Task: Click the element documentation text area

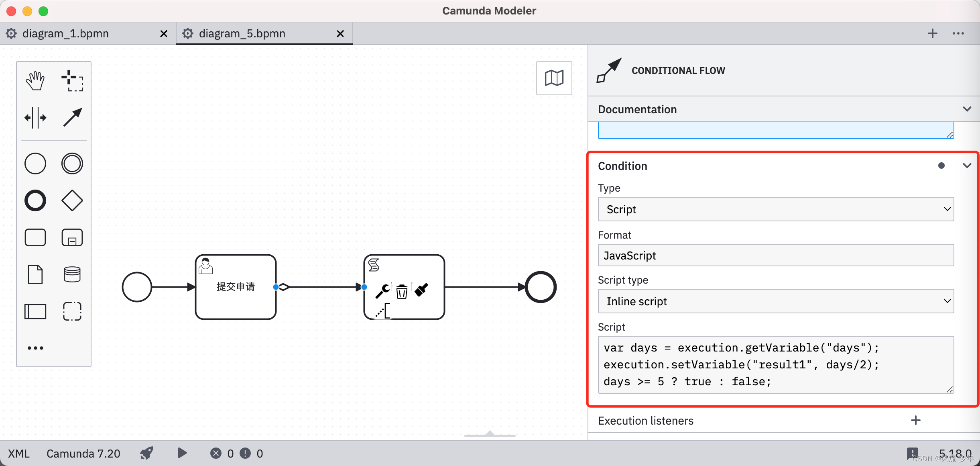Action: 776,131
